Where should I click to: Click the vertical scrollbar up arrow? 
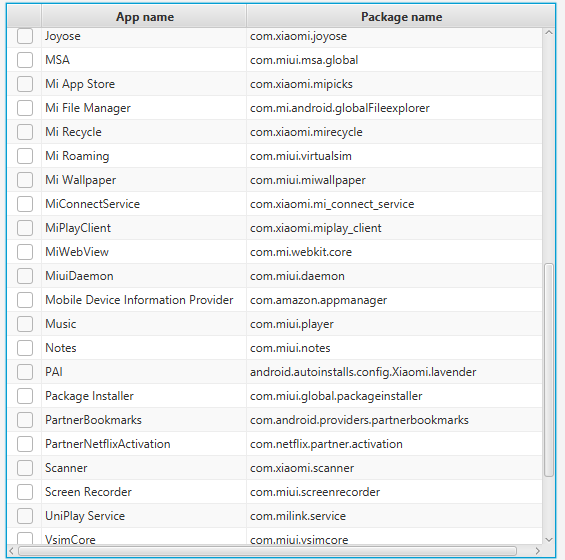click(x=549, y=32)
